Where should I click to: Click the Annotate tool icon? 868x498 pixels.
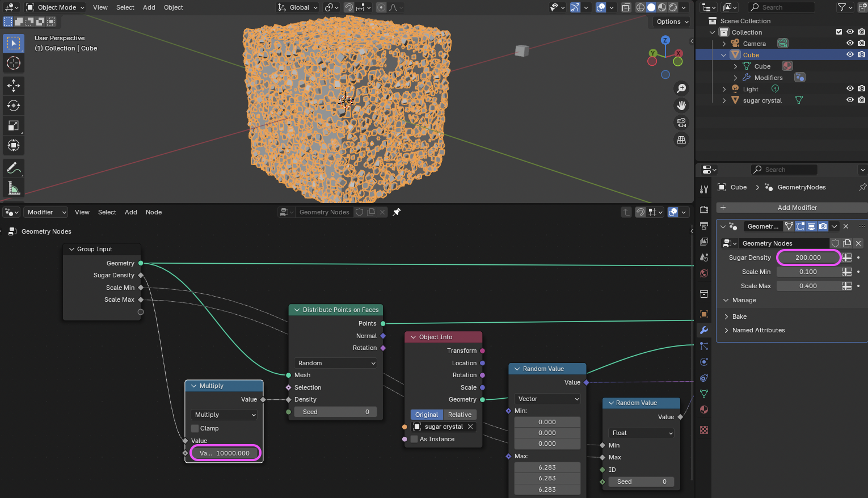[14, 168]
